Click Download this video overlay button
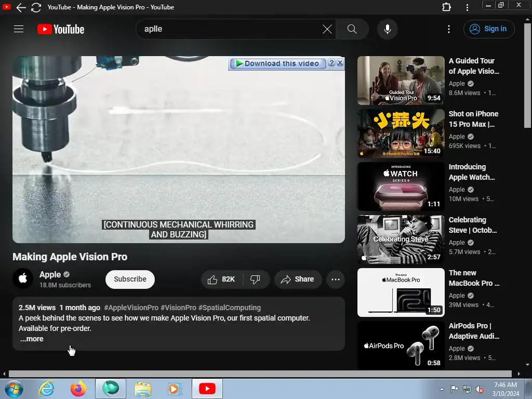Screen dimensions: 532x399 [x=277, y=63]
